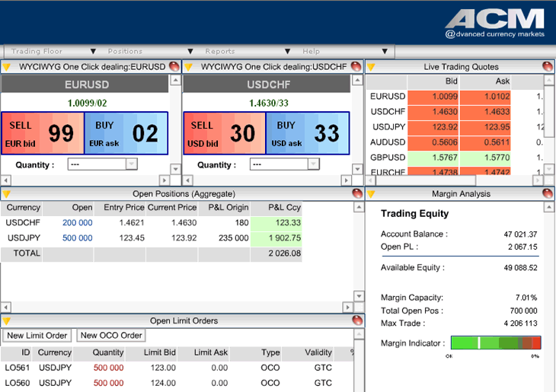The height and width of the screenshot is (392, 556).
Task: Close the Margin Analysis panel
Action: click(x=548, y=193)
